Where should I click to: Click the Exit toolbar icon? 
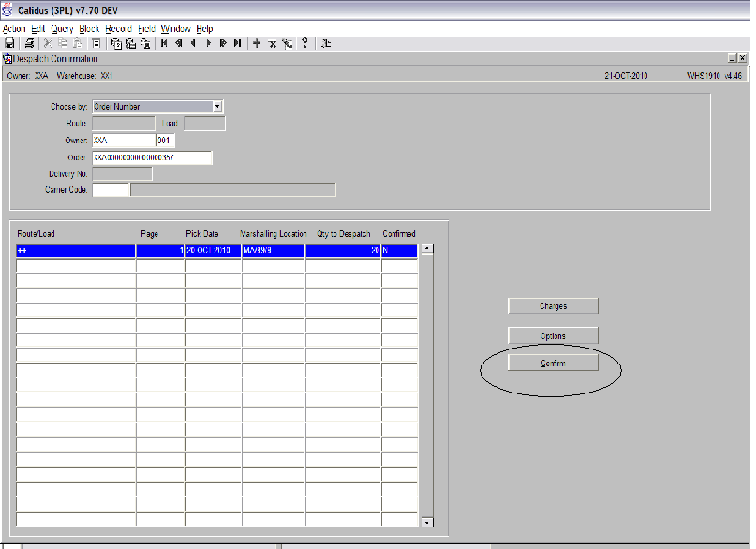[x=326, y=43]
